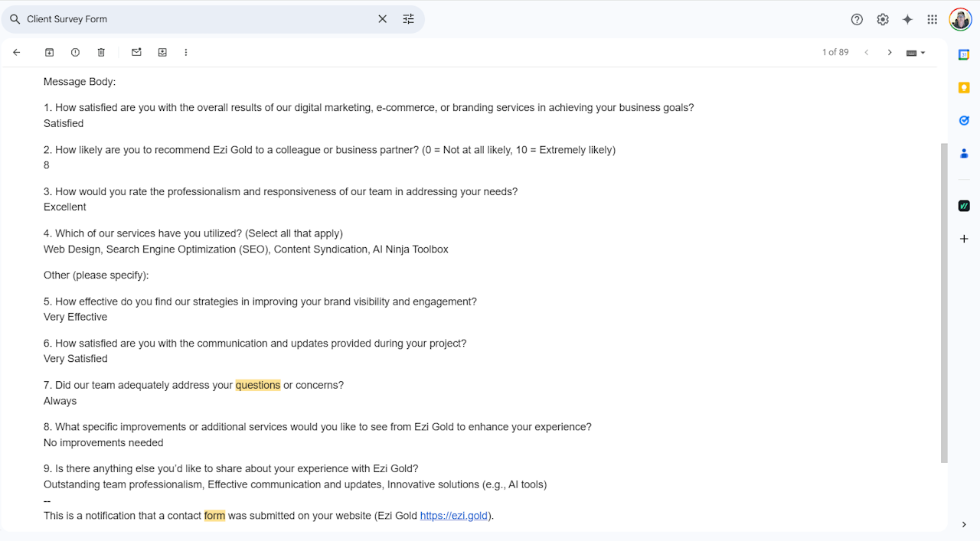Click the answer "Very Effective"
Image resolution: width=980 pixels, height=541 pixels.
[x=76, y=317]
